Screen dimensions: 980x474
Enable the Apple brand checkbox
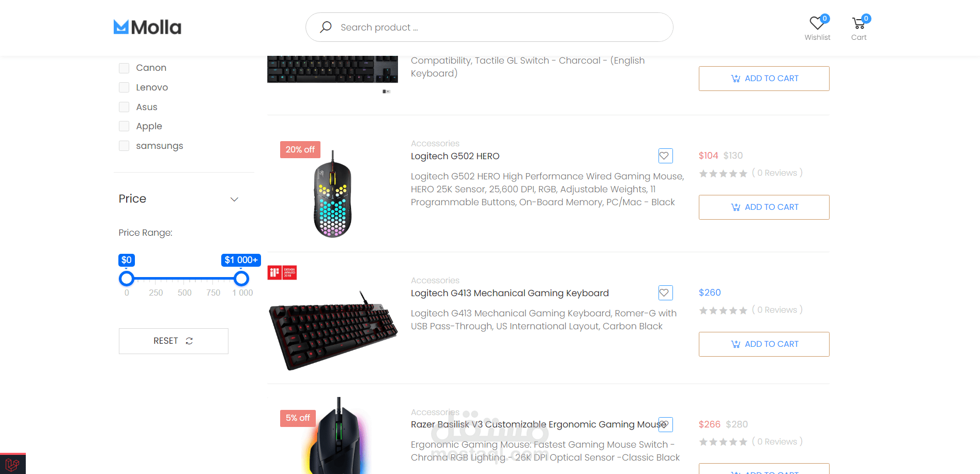(x=124, y=126)
